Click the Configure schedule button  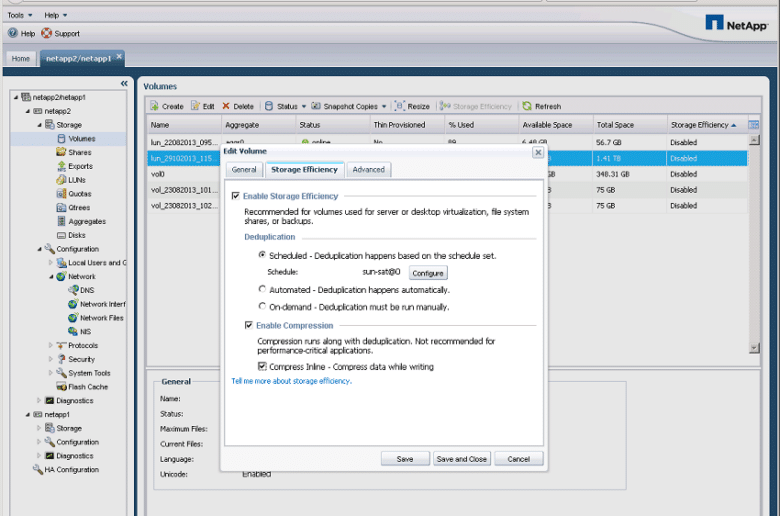428,273
